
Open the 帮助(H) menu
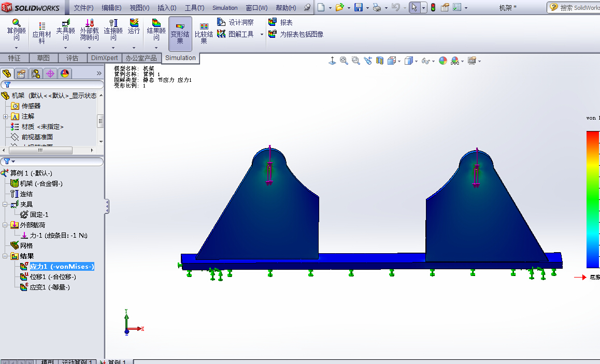tap(286, 8)
